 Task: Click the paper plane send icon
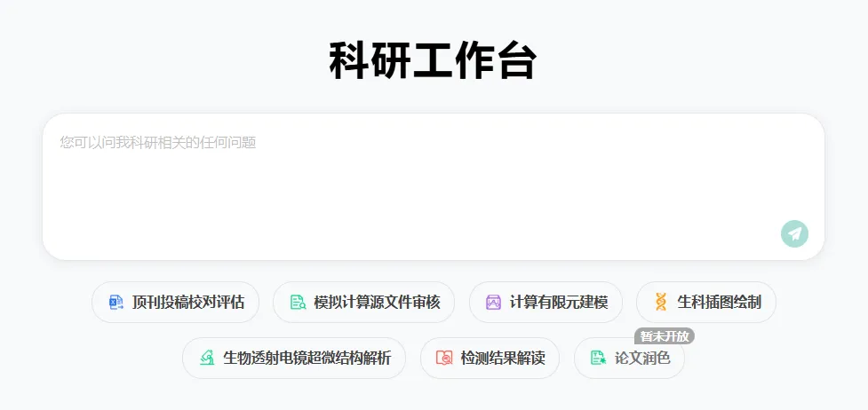(794, 233)
